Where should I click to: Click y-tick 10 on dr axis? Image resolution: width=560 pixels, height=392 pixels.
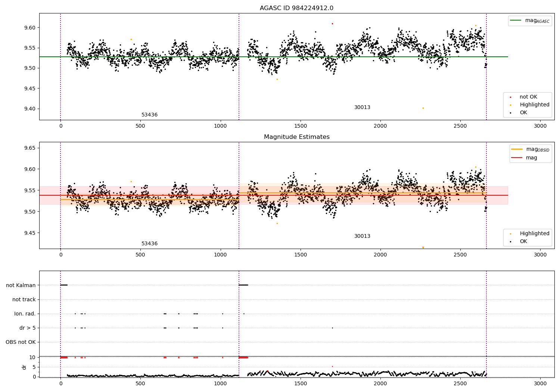(x=32, y=357)
